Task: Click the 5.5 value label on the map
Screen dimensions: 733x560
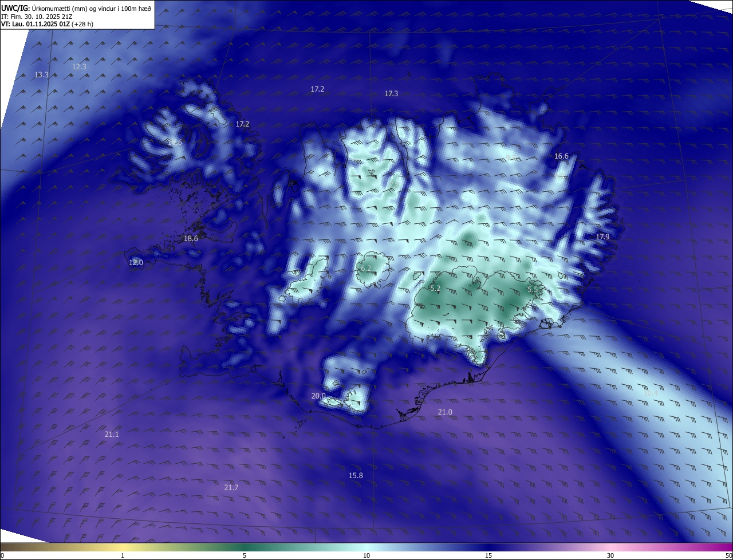Action: [x=533, y=290]
